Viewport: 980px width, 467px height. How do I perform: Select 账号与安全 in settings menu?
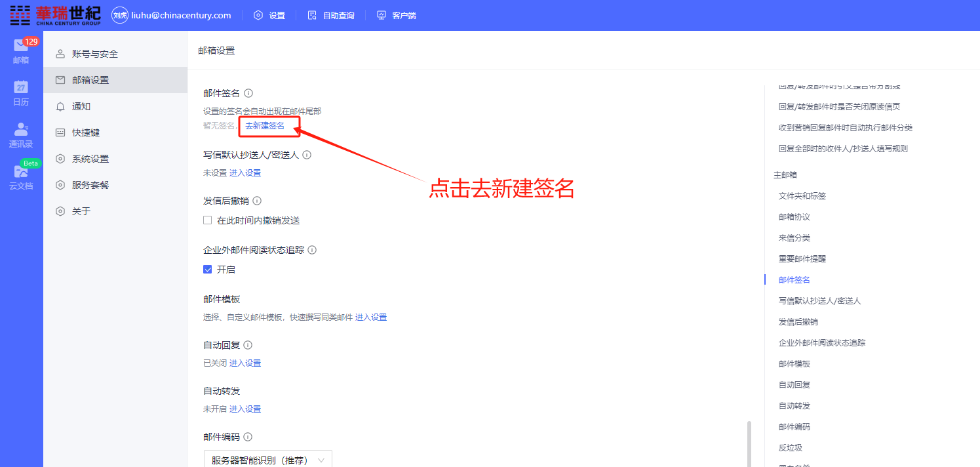click(115, 54)
